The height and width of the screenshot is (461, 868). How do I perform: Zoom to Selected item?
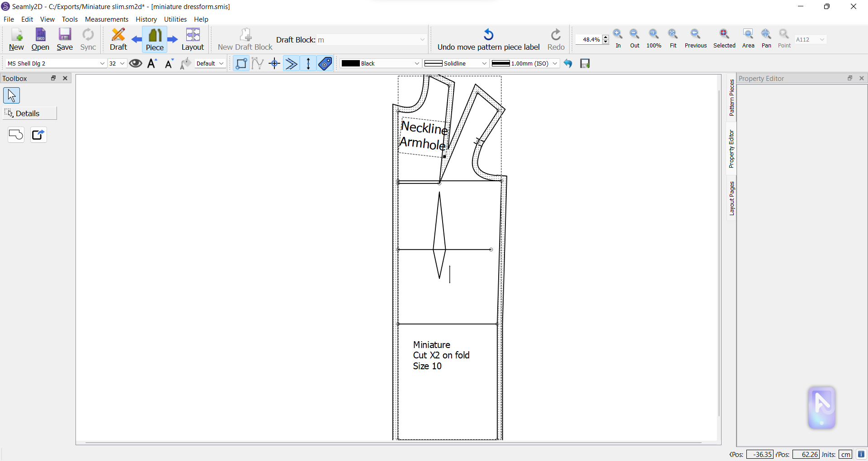click(724, 38)
